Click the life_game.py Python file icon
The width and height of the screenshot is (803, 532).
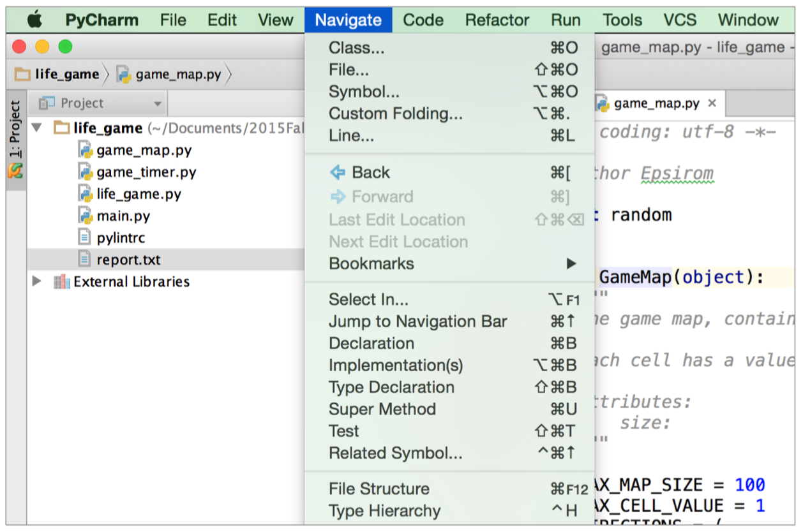coord(86,194)
